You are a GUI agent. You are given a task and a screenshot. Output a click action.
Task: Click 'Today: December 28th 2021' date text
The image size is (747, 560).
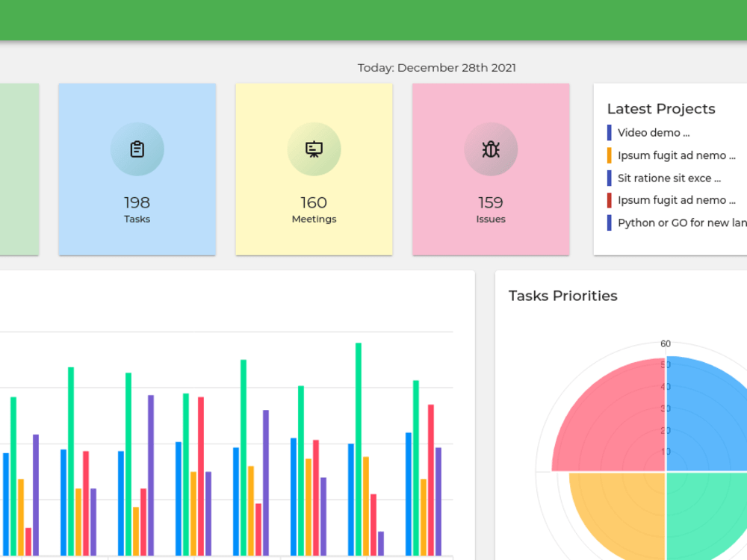pos(437,68)
